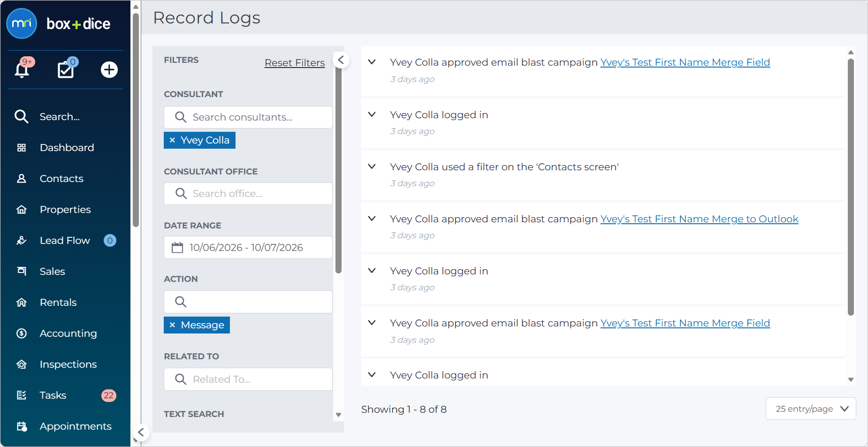Click the Properties house icon
Viewport: 868px width, 447px height.
coord(22,210)
